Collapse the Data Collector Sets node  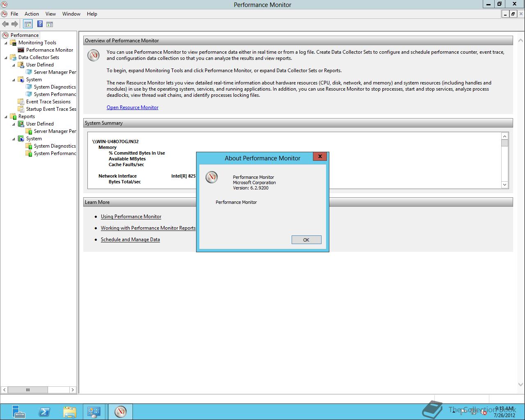pos(6,57)
